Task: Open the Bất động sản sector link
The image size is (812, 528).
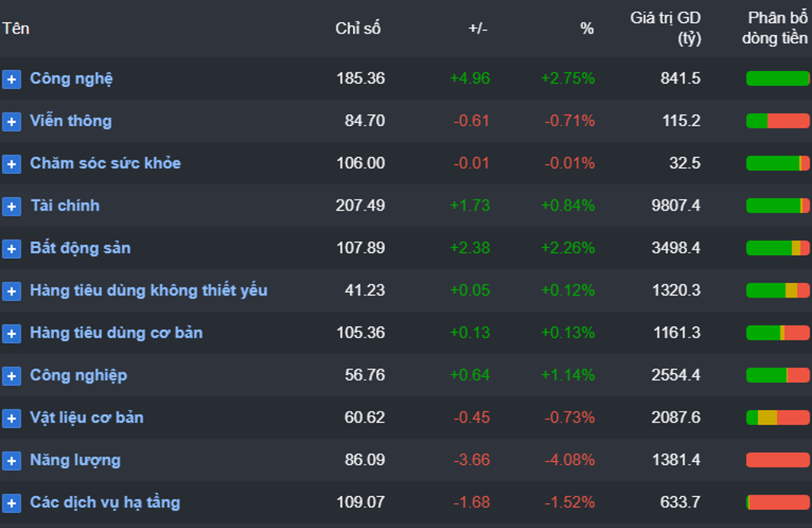Action: point(80,248)
